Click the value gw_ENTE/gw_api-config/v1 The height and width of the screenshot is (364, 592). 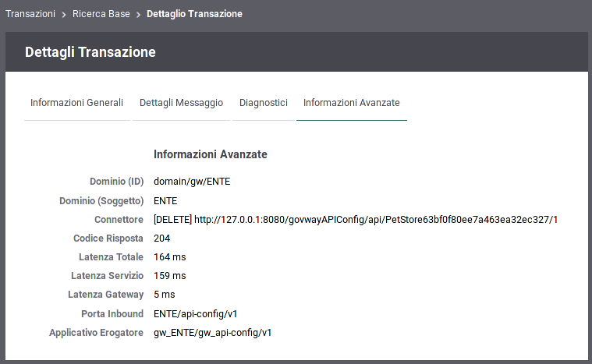pos(213,333)
